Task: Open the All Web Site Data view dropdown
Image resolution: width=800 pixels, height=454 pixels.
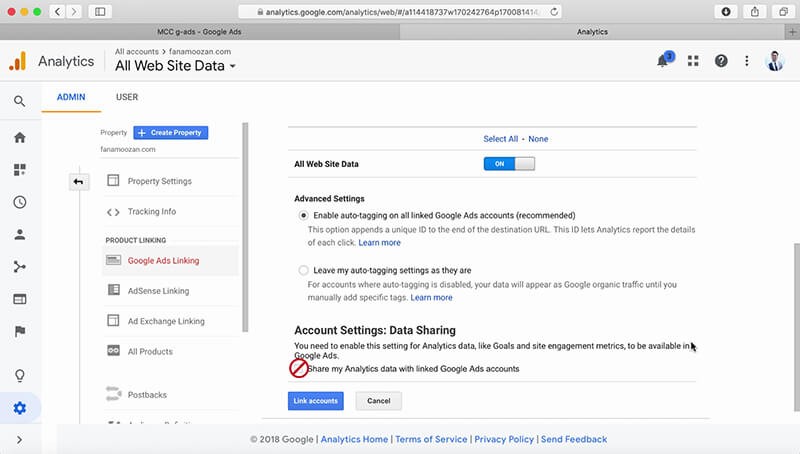Action: pyautogui.click(x=176, y=66)
